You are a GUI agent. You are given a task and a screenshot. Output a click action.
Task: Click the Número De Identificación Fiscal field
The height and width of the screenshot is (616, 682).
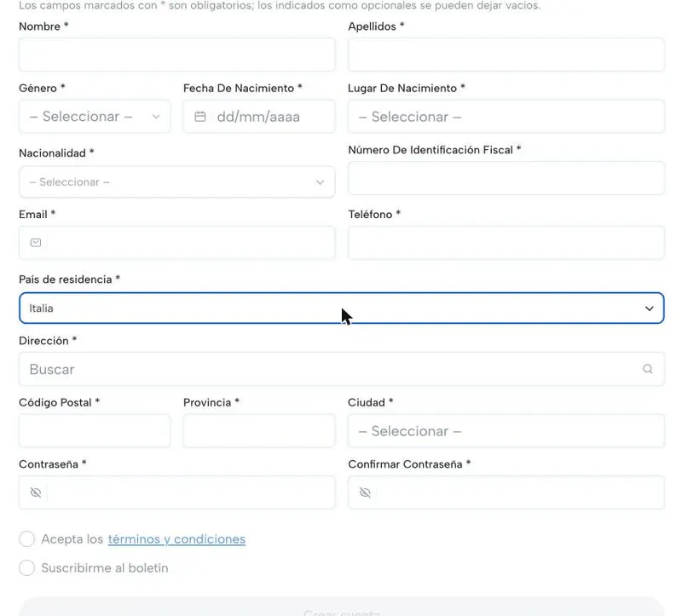(506, 178)
